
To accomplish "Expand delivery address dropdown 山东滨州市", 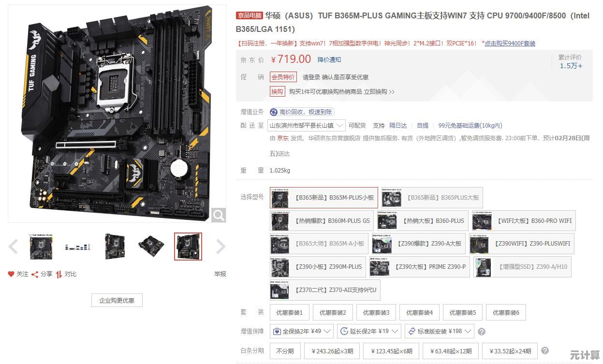I will coord(307,126).
